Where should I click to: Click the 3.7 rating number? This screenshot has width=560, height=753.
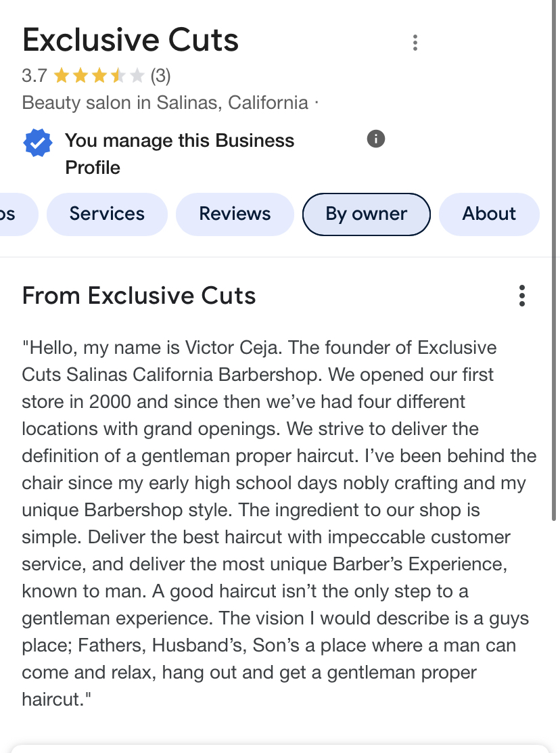point(34,76)
